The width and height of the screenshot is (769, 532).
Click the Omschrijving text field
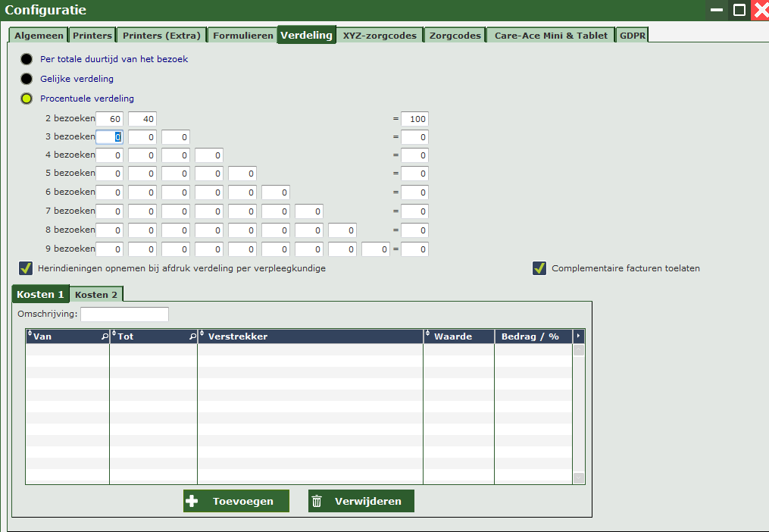pos(124,315)
